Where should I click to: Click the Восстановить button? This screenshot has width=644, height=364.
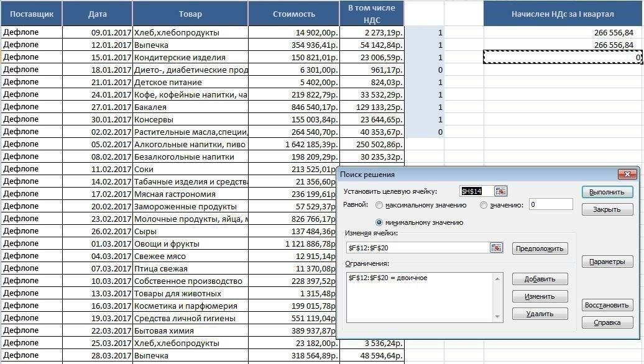(607, 305)
